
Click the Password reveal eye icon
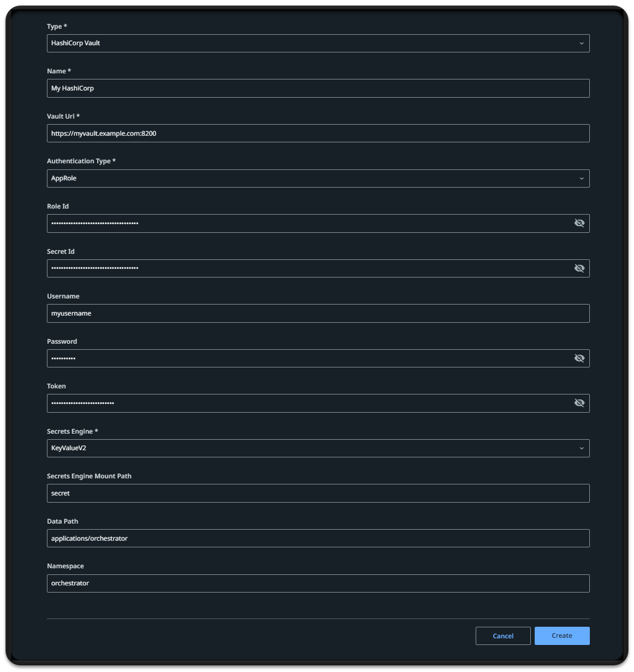[579, 358]
